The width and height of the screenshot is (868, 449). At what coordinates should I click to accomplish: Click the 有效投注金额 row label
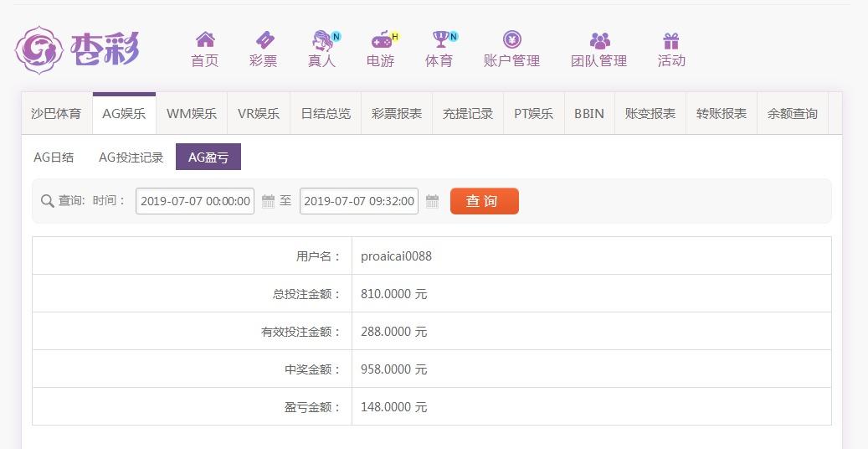pos(300,332)
